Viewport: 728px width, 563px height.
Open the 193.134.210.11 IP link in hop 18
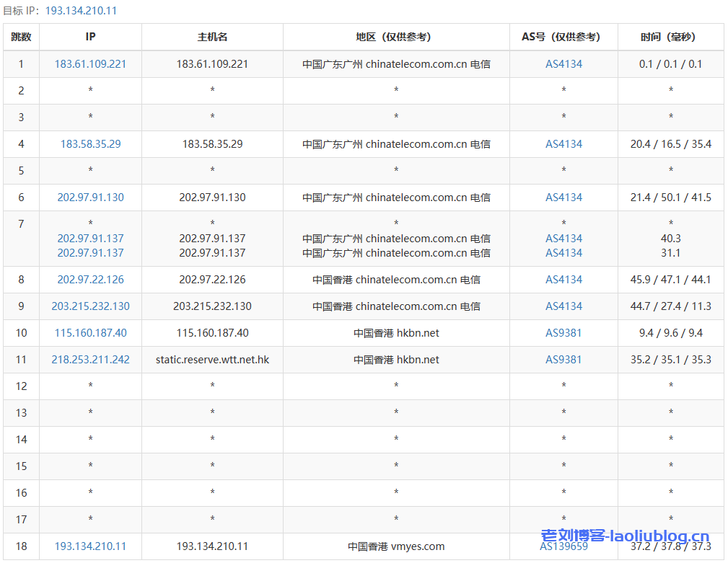[90, 546]
